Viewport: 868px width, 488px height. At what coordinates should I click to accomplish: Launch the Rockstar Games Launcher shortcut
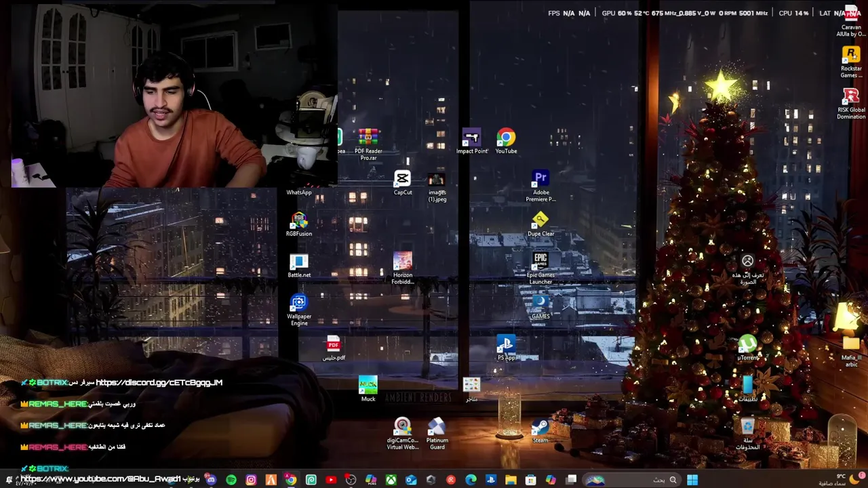coord(851,62)
